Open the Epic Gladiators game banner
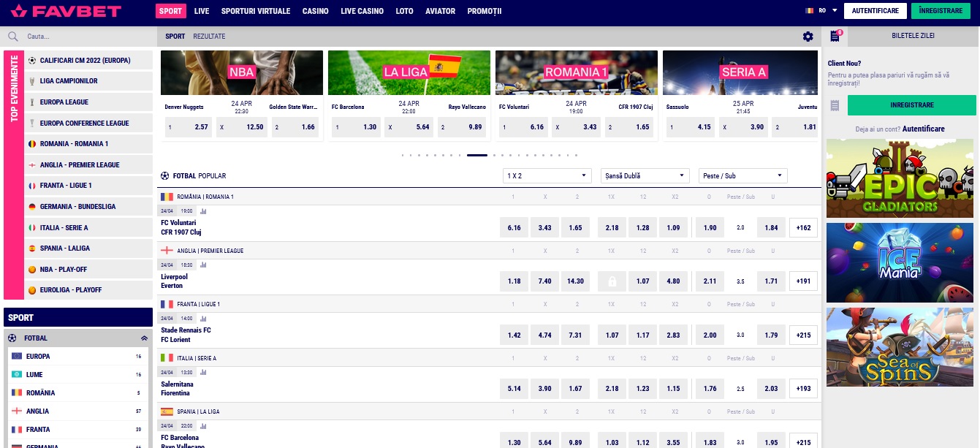980x448 pixels. (900, 179)
